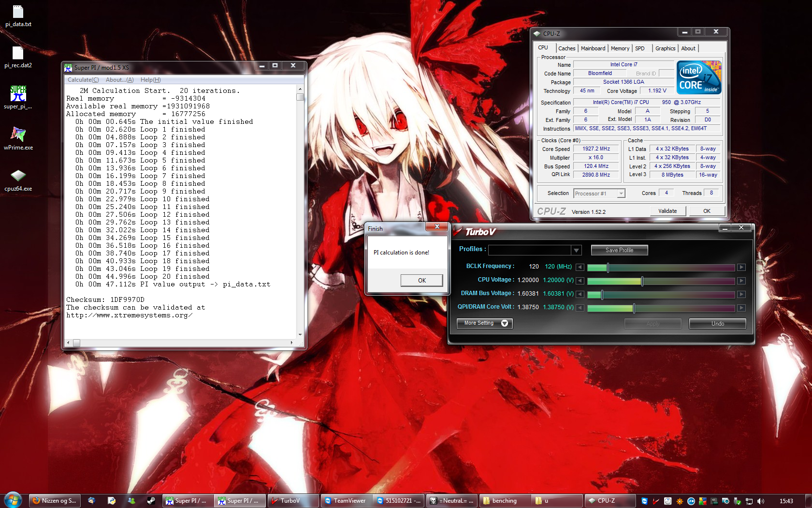Click the BCLK Frequency slider handle
This screenshot has width=812, height=508.
[608, 267]
